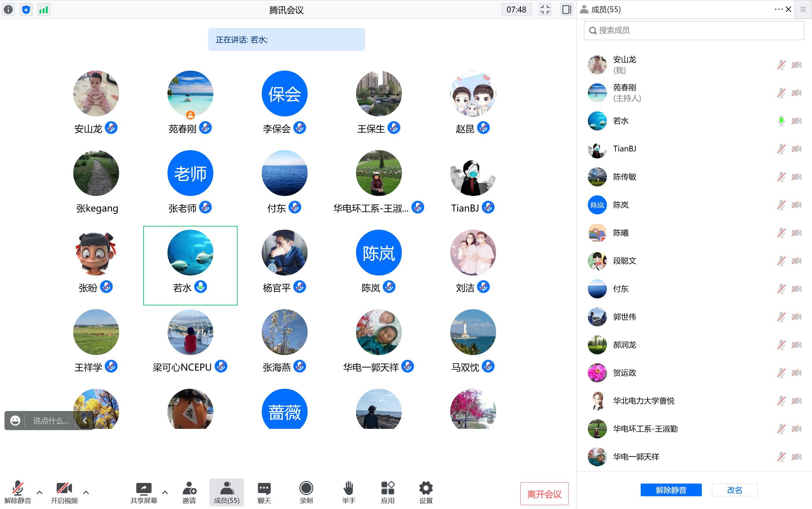Expand the share options arrow beside 共享屏幕
The height and width of the screenshot is (509, 812).
[165, 492]
